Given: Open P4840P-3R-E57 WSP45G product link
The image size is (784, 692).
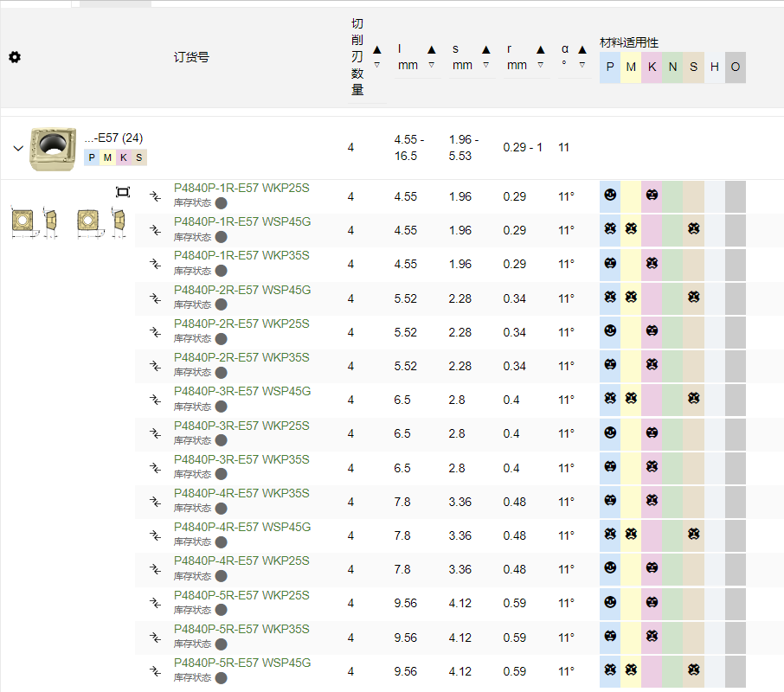Looking at the screenshot, I should tap(242, 392).
